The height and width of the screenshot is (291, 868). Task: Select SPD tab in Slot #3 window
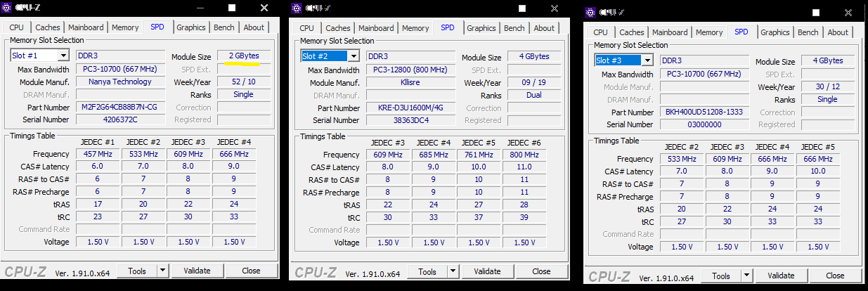click(x=741, y=32)
